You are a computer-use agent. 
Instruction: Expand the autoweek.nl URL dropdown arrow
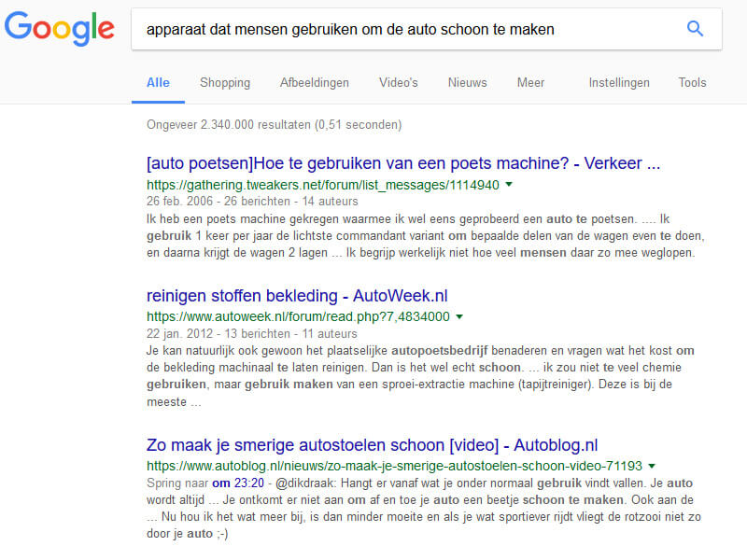coord(459,316)
